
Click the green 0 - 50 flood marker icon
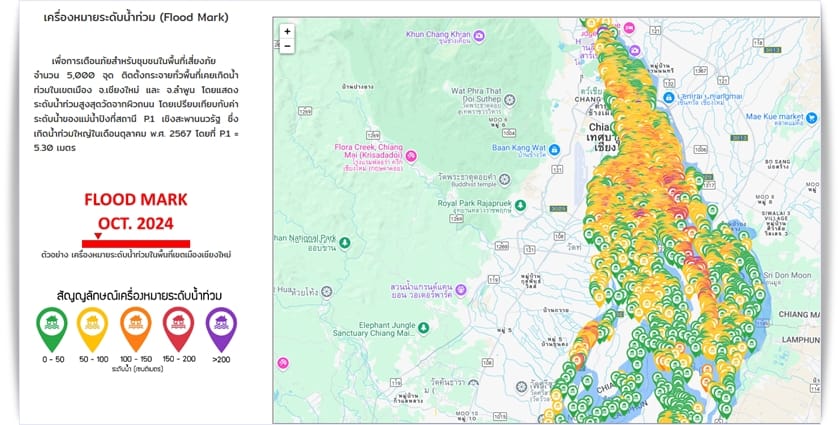pyautogui.click(x=51, y=327)
